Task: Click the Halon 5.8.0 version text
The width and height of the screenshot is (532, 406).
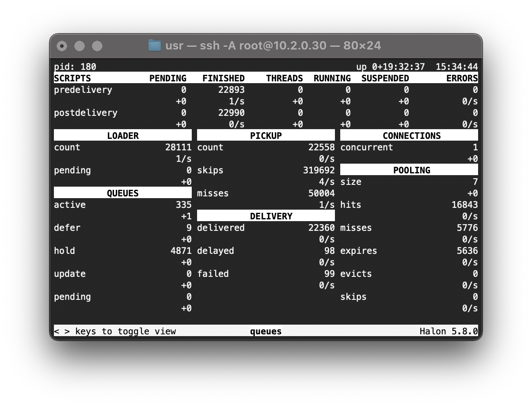Action: pos(449,331)
